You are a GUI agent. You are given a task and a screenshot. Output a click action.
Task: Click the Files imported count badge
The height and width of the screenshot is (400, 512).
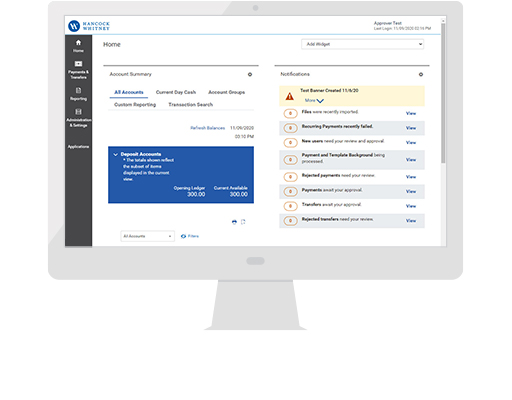[290, 113]
